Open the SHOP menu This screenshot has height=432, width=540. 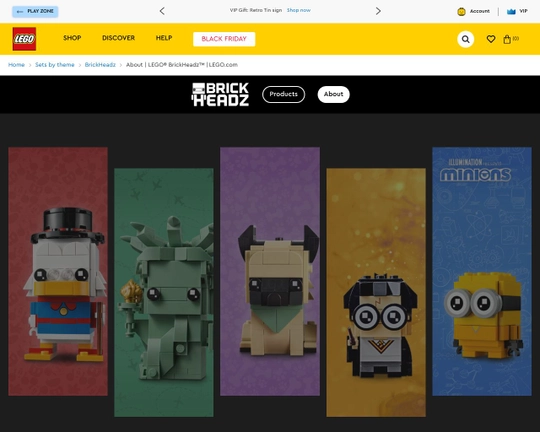point(72,38)
